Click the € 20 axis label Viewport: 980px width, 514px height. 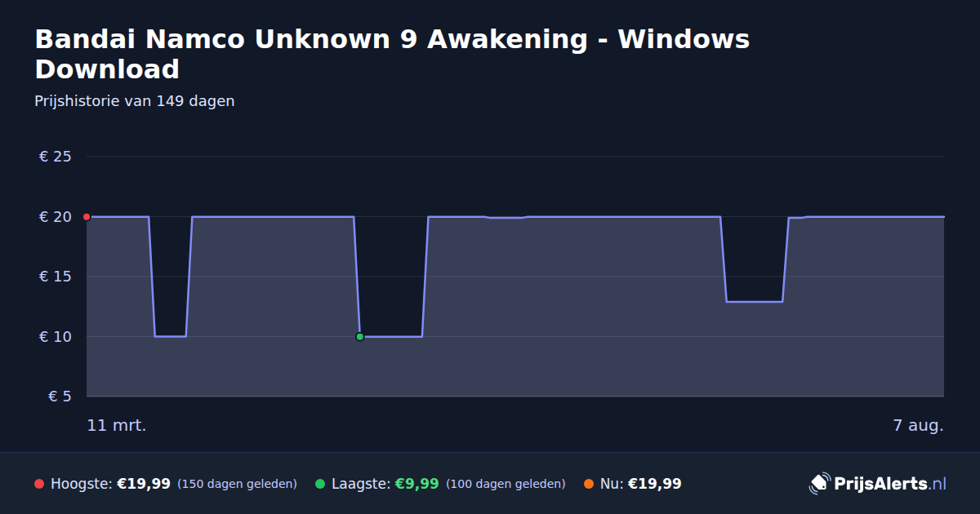(x=56, y=217)
